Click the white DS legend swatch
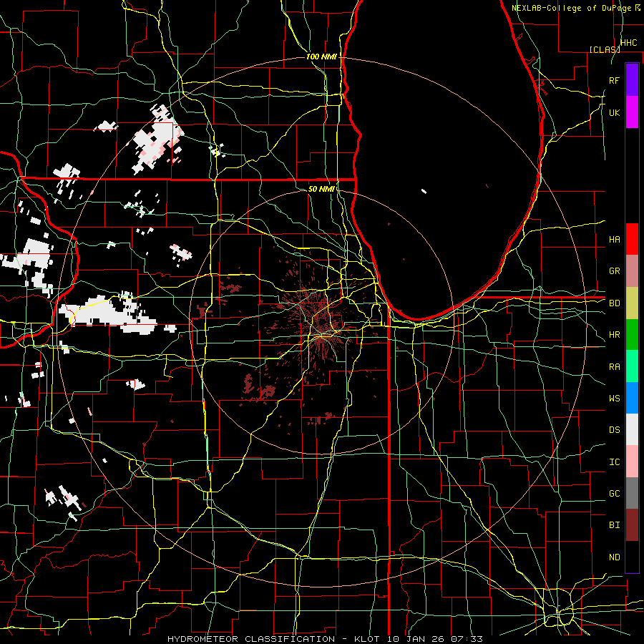The image size is (644, 644). click(632, 429)
